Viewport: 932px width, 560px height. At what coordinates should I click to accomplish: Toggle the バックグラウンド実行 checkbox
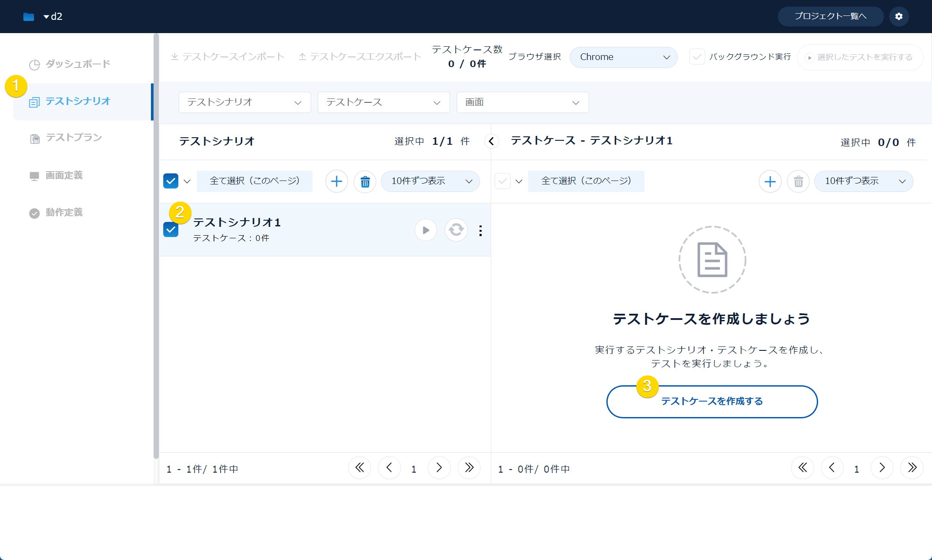pyautogui.click(x=697, y=57)
